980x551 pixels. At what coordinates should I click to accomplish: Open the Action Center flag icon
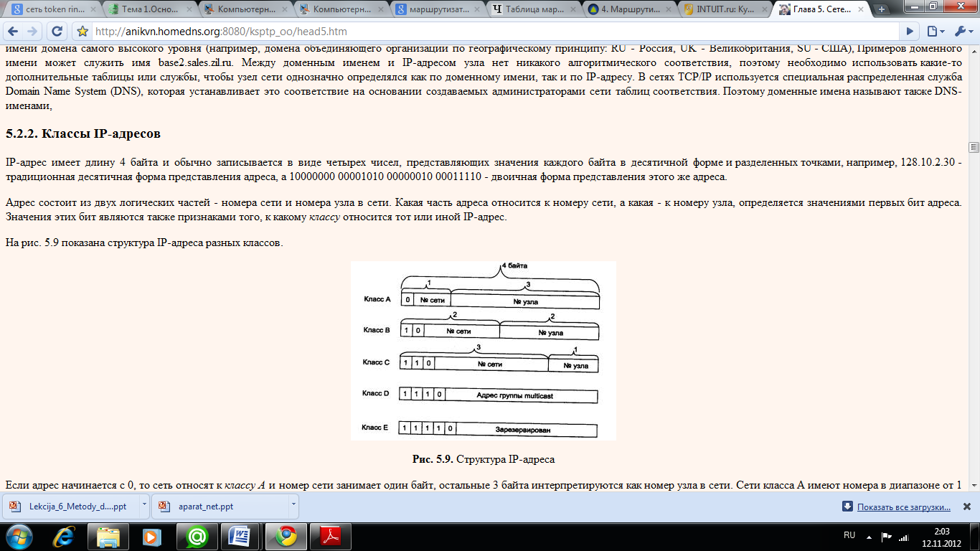pos(887,536)
